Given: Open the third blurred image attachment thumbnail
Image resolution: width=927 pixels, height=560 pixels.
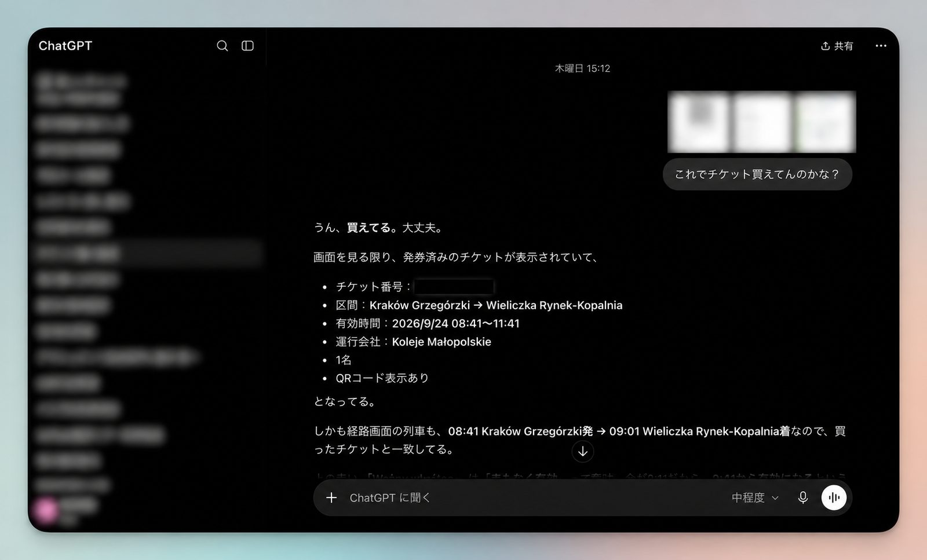Looking at the screenshot, I should click(825, 122).
